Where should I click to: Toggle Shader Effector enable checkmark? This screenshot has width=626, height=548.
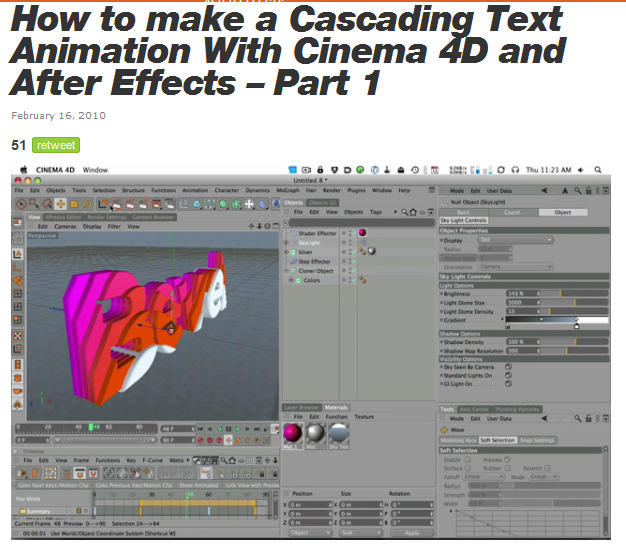pyautogui.click(x=354, y=233)
